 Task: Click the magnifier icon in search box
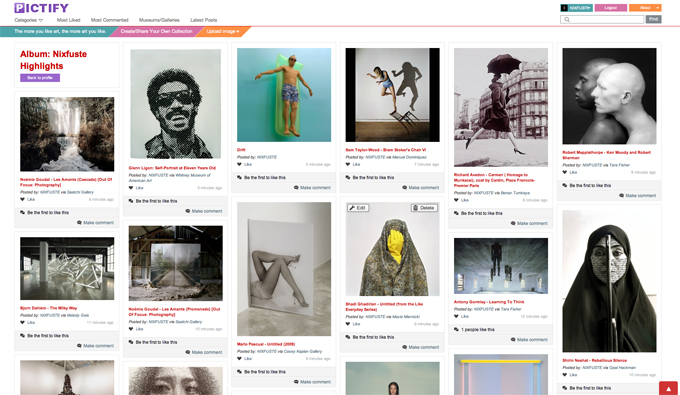[567, 20]
